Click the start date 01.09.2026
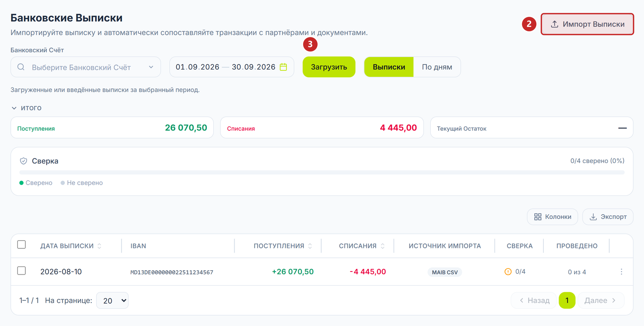Image resolution: width=644 pixels, height=326 pixels. [197, 67]
